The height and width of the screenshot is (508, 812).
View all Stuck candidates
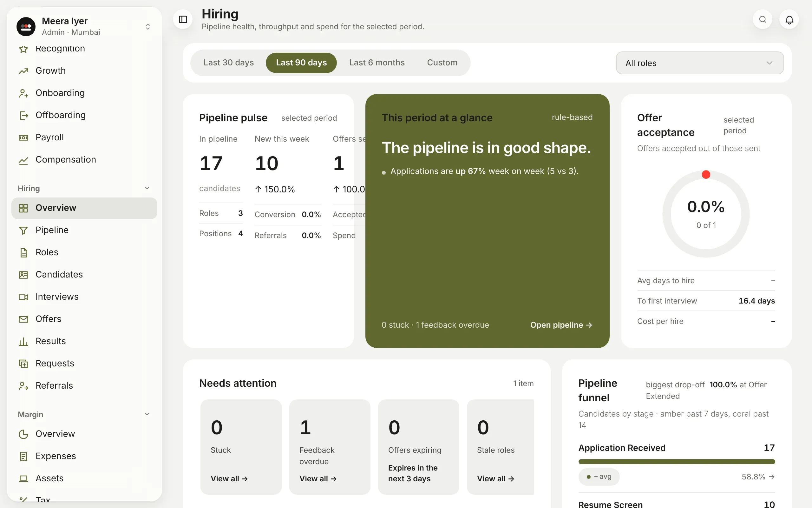pos(229,478)
